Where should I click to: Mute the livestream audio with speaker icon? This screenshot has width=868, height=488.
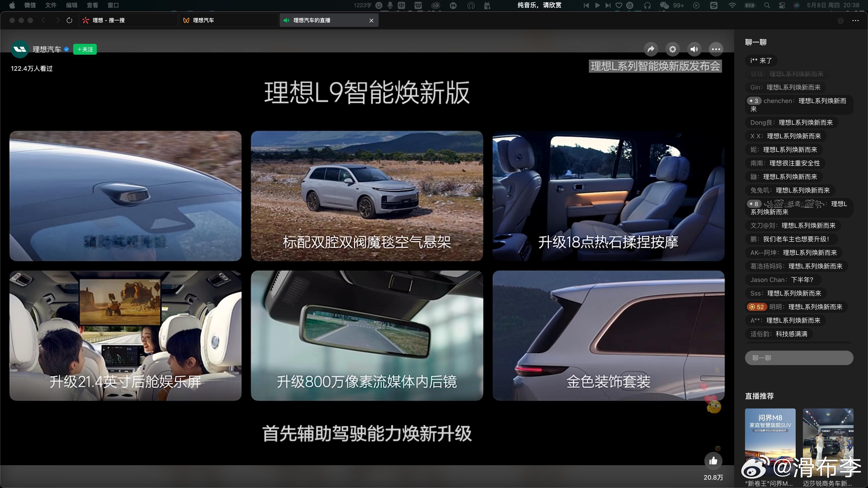click(694, 49)
